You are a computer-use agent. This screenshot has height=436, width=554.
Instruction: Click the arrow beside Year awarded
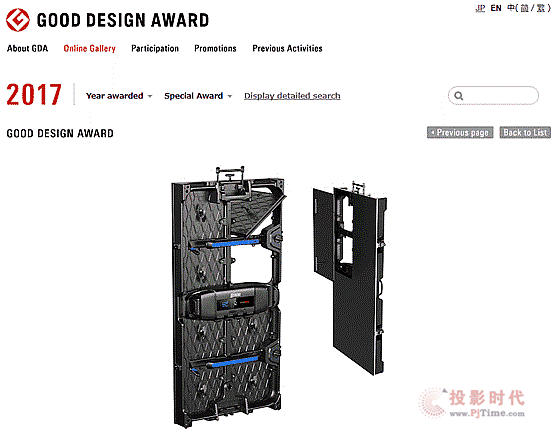click(150, 96)
